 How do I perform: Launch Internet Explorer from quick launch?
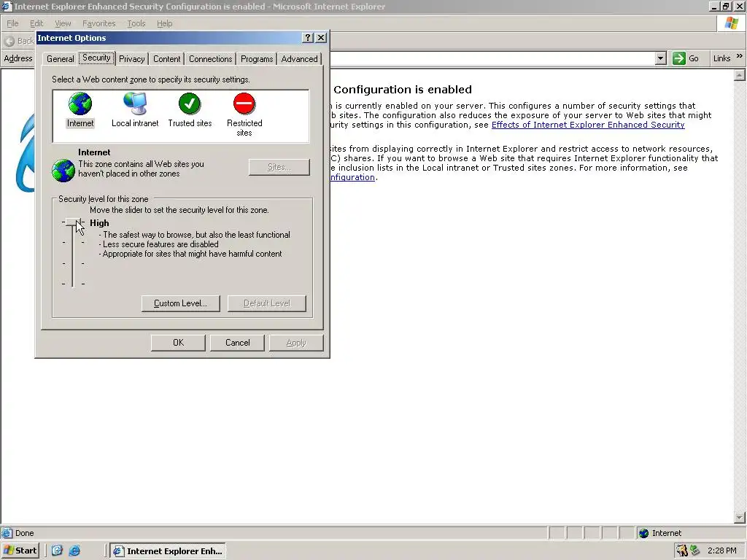click(74, 551)
